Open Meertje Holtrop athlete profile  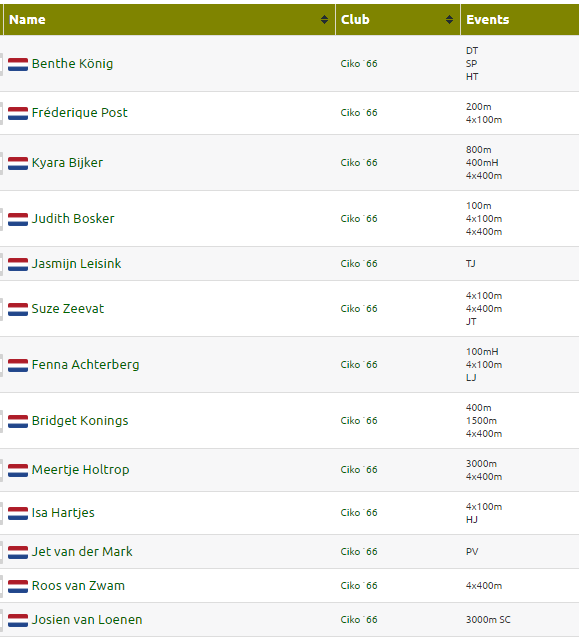(81, 470)
